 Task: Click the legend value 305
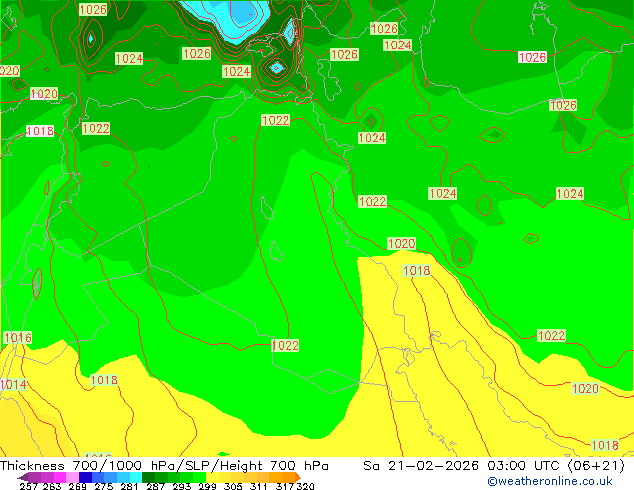coord(233,486)
